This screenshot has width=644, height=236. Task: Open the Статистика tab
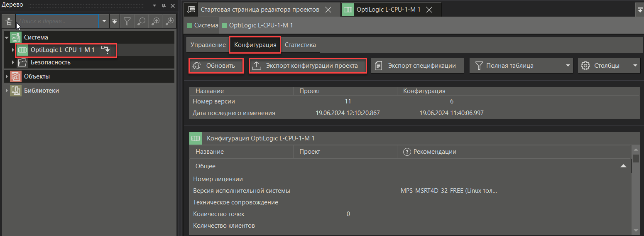pos(300,45)
